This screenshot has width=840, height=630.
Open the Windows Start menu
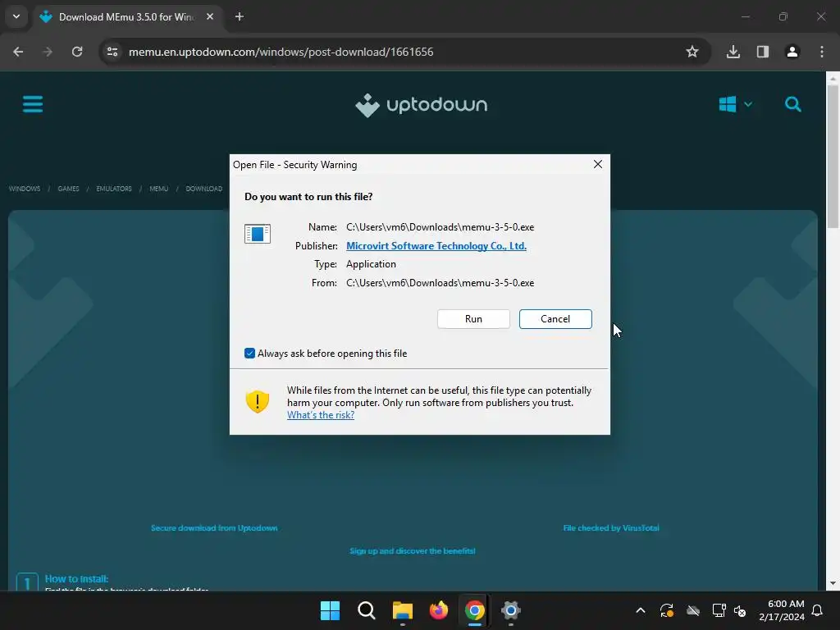(330, 610)
